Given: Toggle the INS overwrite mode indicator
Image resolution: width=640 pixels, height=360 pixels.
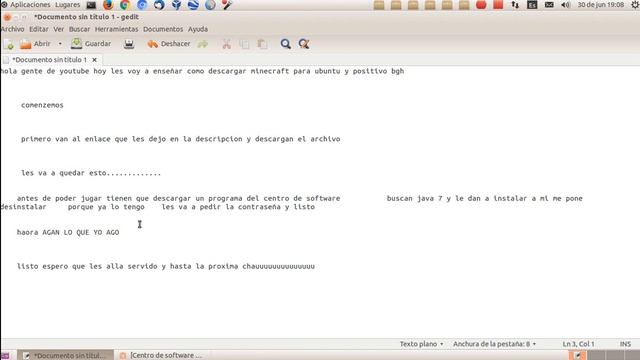Looking at the screenshot, I should coord(625,344).
